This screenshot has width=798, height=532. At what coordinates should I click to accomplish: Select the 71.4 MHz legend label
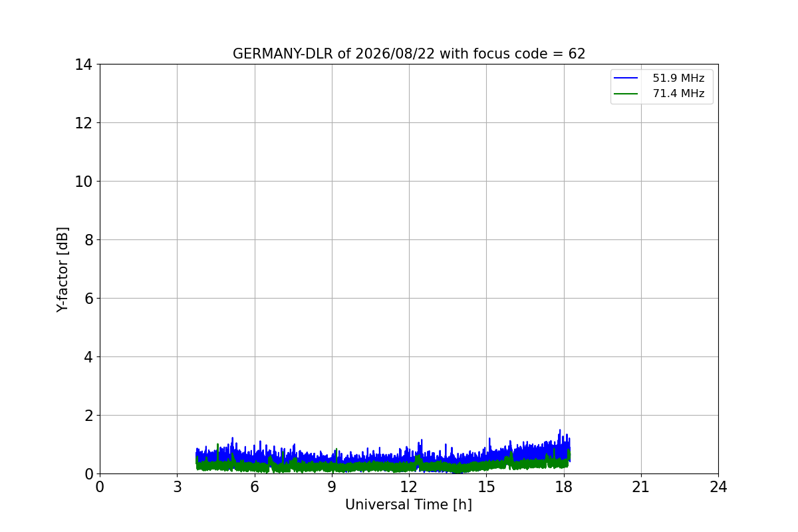(x=678, y=94)
